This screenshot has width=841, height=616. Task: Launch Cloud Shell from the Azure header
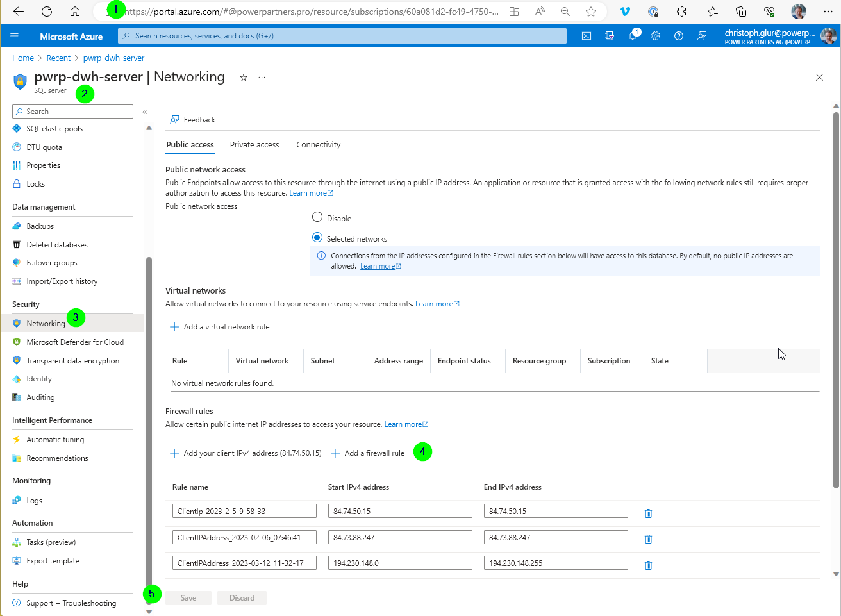click(587, 36)
